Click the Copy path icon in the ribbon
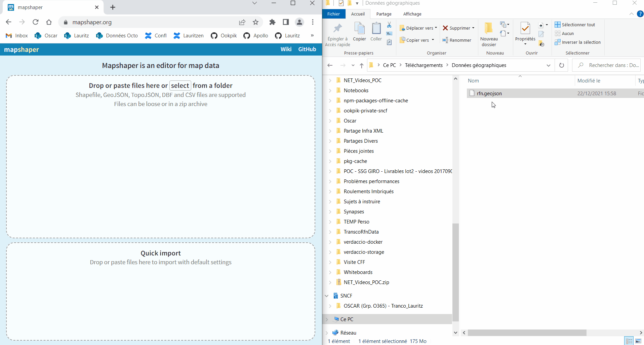644x345 pixels. tap(389, 33)
